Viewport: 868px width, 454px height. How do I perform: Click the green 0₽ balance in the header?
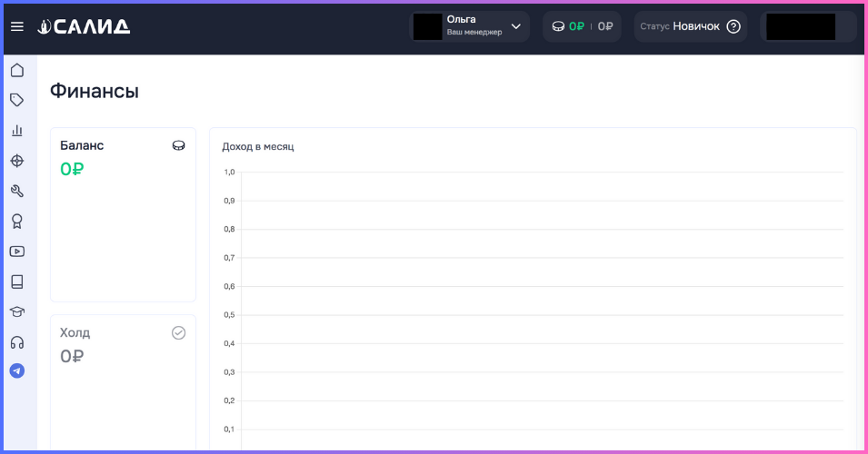576,26
